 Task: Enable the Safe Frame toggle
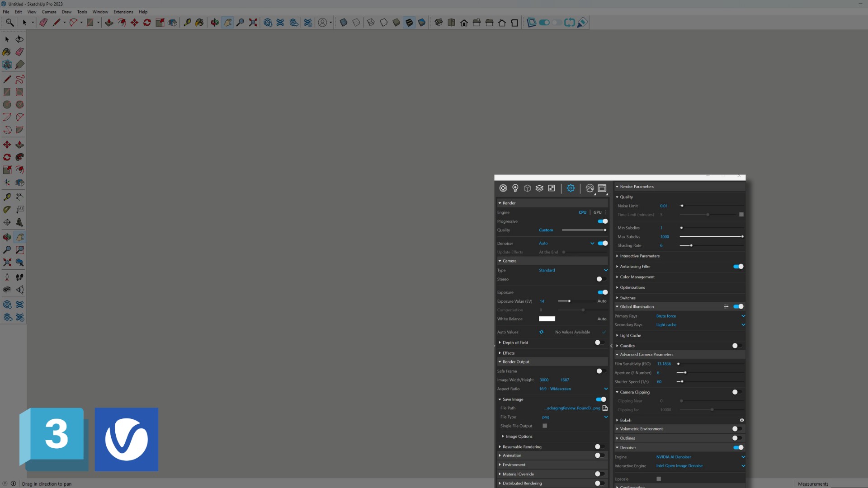pos(600,371)
